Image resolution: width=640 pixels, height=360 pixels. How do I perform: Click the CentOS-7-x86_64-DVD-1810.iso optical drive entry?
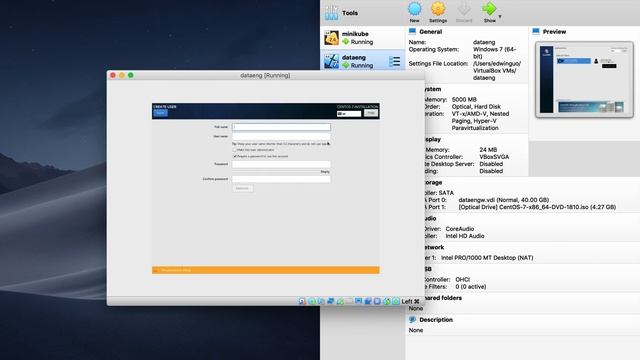click(x=537, y=207)
